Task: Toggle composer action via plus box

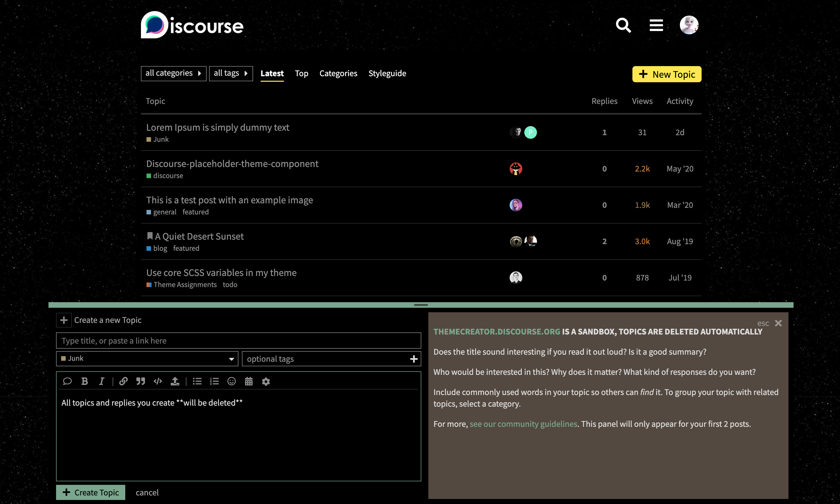Action: (x=64, y=320)
